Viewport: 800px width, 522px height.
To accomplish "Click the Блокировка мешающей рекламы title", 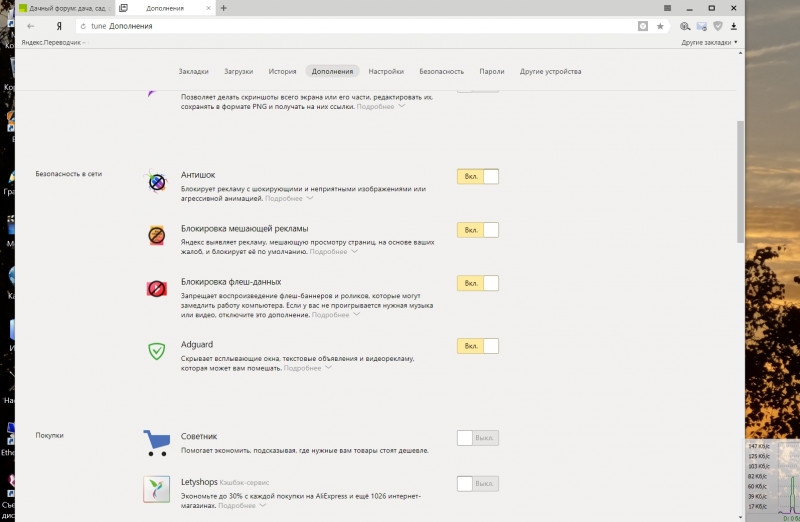I will pyautogui.click(x=244, y=228).
